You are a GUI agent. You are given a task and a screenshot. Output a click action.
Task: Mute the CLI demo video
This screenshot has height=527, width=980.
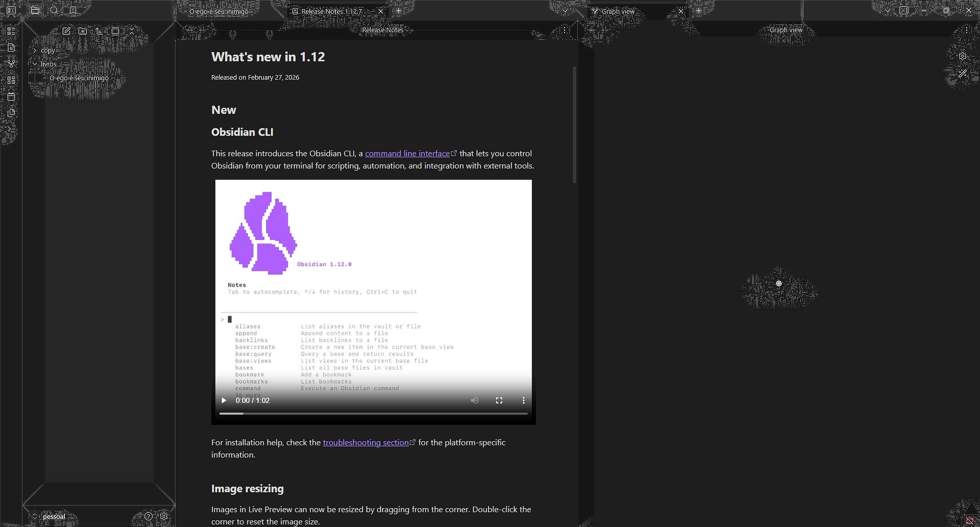[475, 400]
